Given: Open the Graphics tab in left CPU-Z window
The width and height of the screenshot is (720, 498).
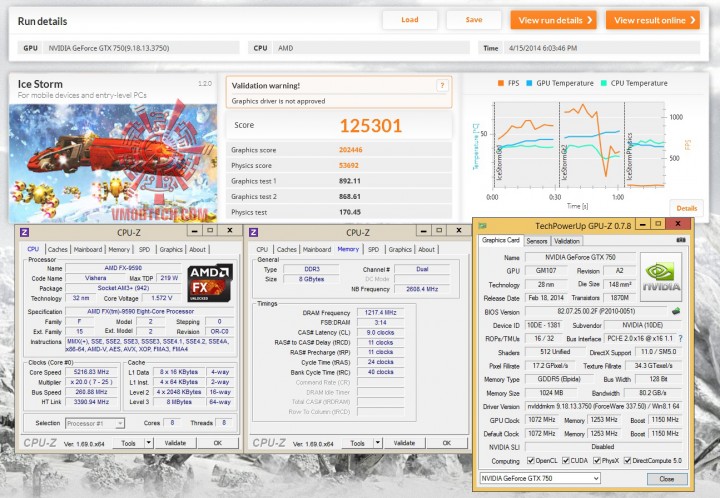Looking at the screenshot, I should click(x=171, y=249).
